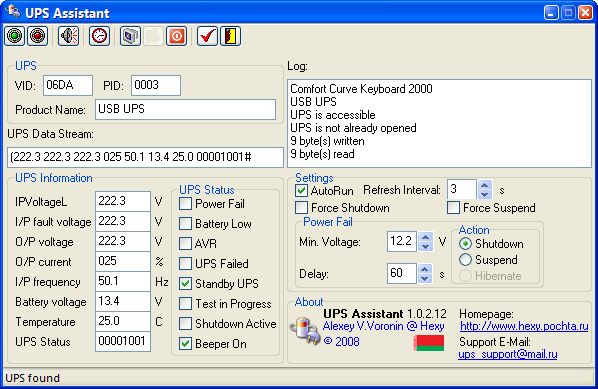Click the I/P frequency value field
Viewport: 598px width, 389px height.
[x=123, y=281]
